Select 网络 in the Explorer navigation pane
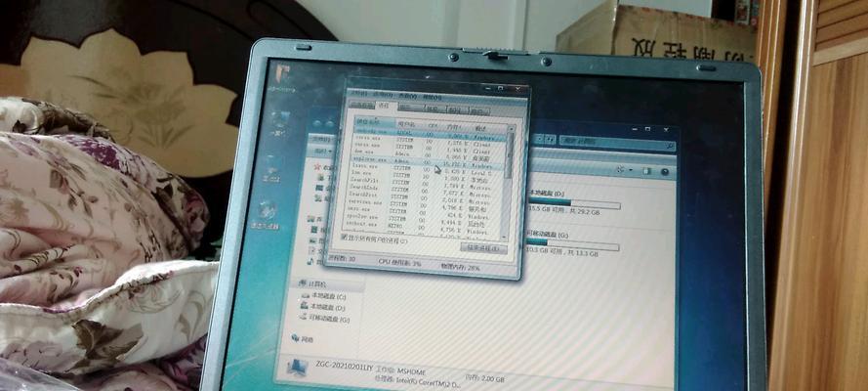The width and height of the screenshot is (868, 391). pyautogui.click(x=304, y=338)
